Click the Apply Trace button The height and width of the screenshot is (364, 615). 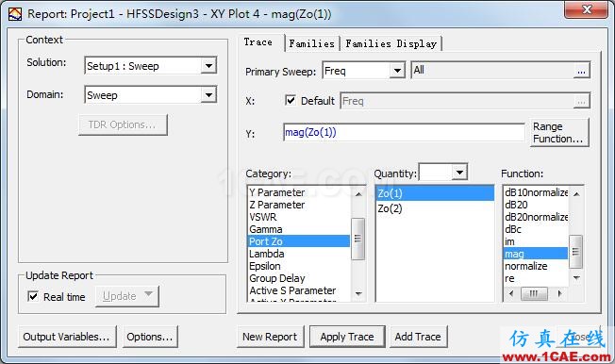pyautogui.click(x=347, y=337)
